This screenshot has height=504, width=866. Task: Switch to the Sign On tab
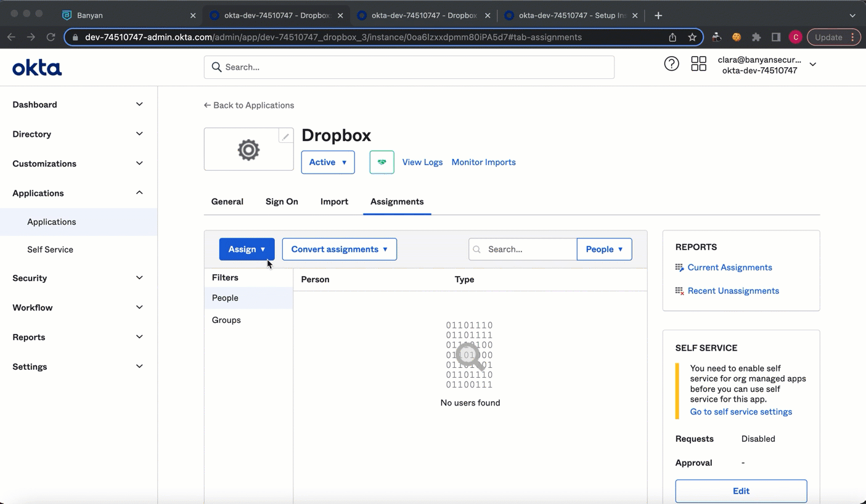pos(282,201)
